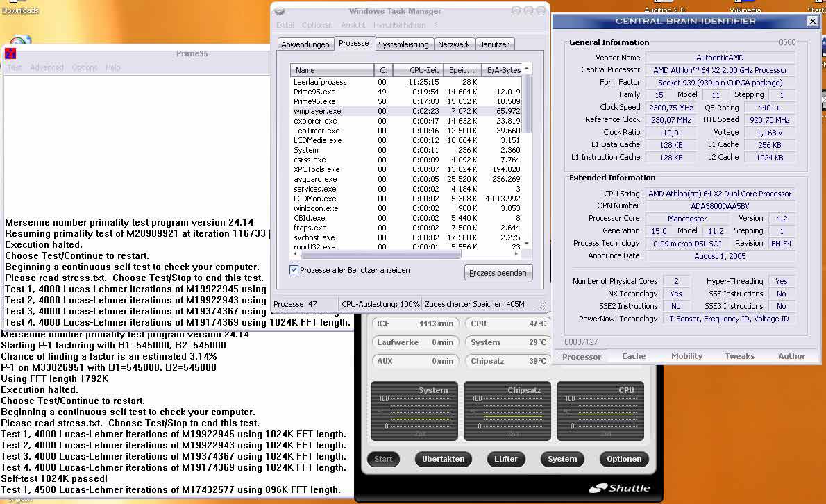Click the Lüfter button
This screenshot has height=504, width=826.
pyautogui.click(x=506, y=460)
